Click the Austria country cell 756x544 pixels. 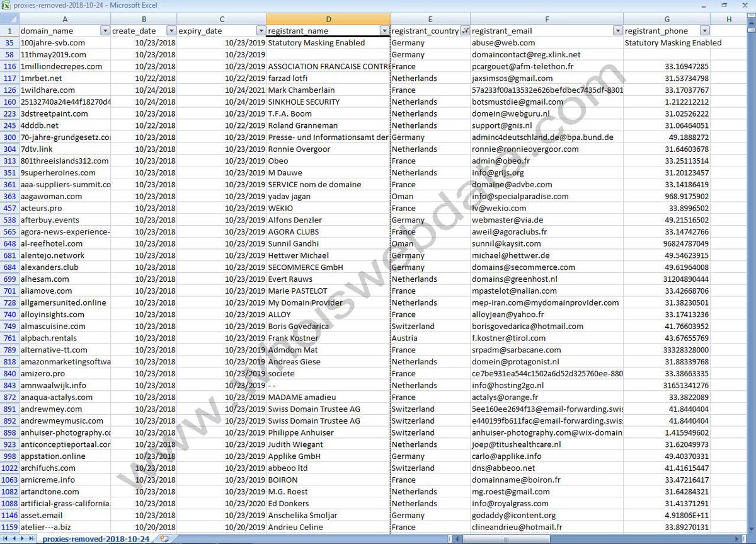coord(430,339)
